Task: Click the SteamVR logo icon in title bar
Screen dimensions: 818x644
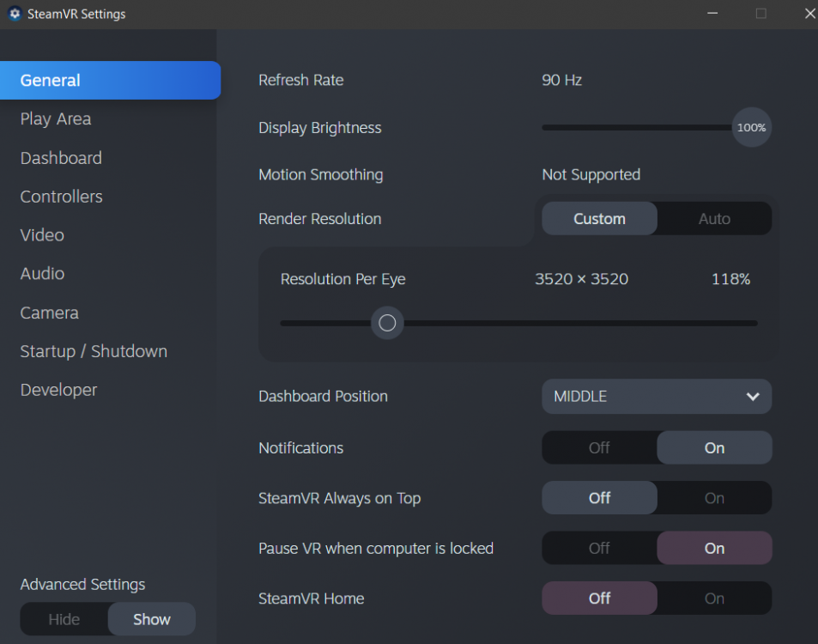Action: [x=15, y=15]
